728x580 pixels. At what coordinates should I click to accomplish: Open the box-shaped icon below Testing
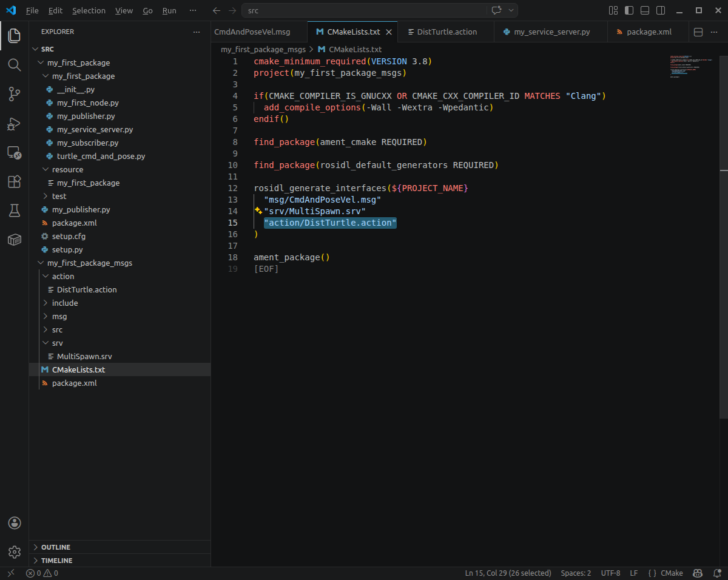point(14,240)
